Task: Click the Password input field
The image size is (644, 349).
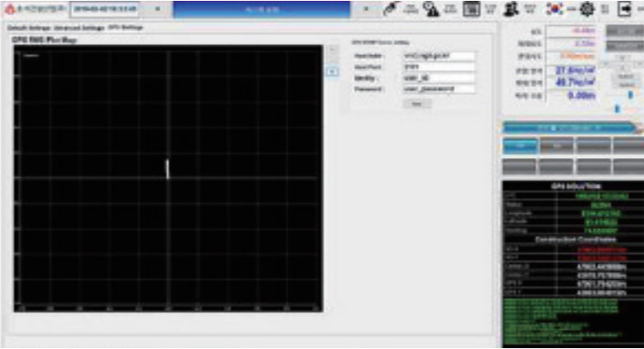Action: 438,89
